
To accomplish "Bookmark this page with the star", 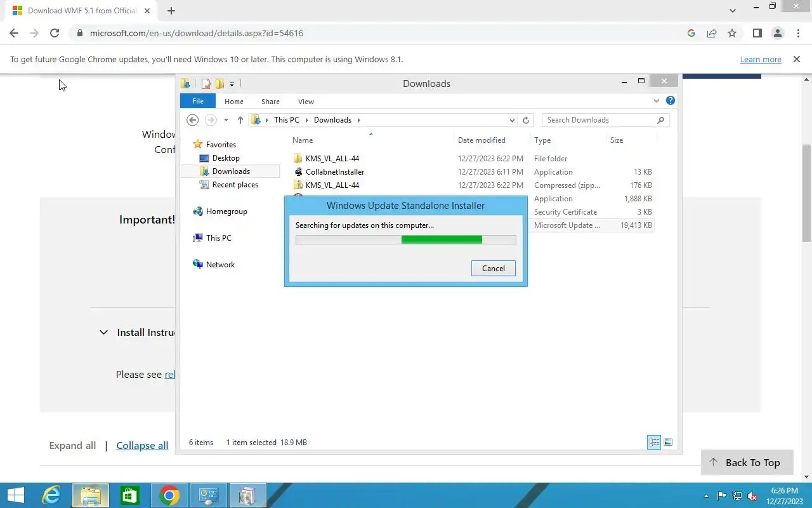I will (732, 33).
